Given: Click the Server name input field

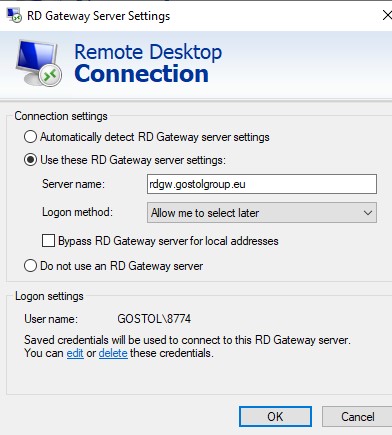Looking at the screenshot, I should pyautogui.click(x=262, y=184).
